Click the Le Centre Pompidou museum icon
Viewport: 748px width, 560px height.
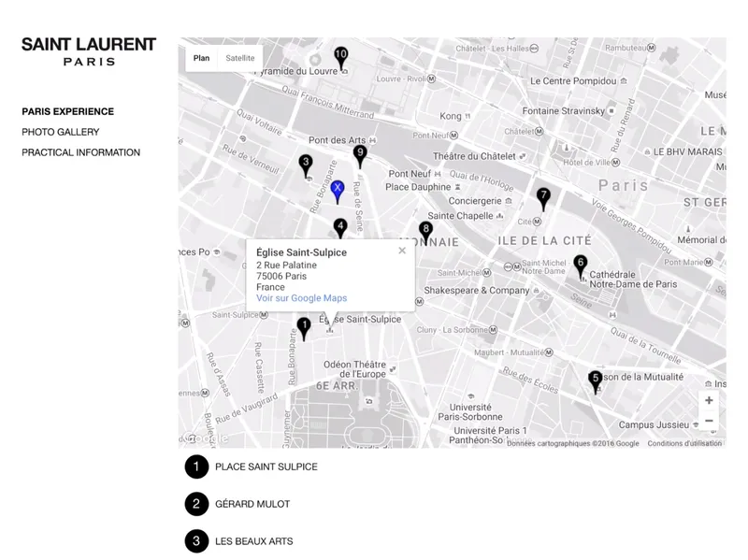tap(624, 81)
